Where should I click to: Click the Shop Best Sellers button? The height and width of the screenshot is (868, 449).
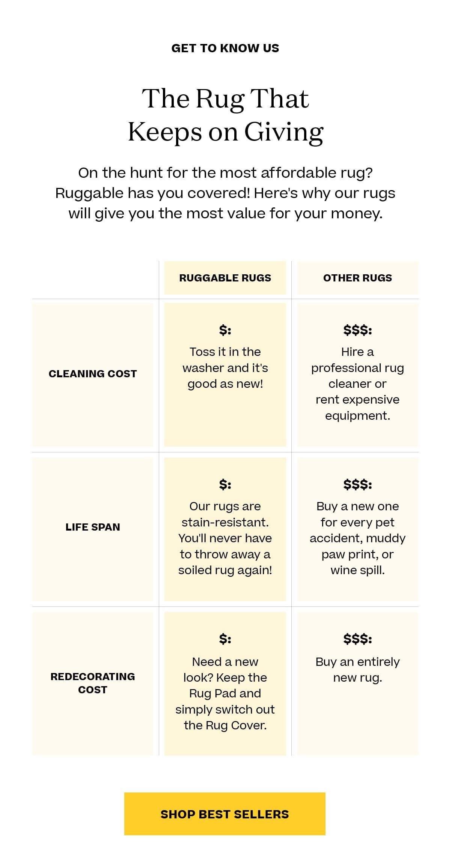click(225, 814)
